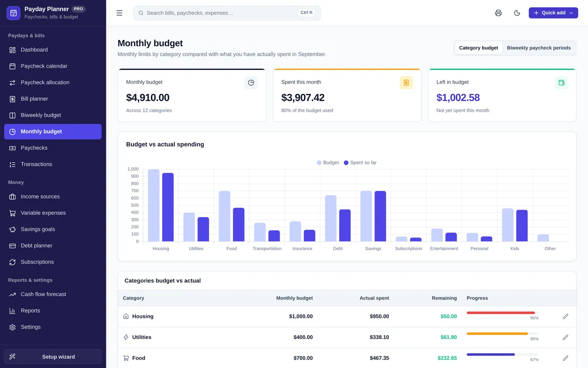This screenshot has width=588, height=368.
Task: Open the Bill planner page
Action: [x=53, y=99]
